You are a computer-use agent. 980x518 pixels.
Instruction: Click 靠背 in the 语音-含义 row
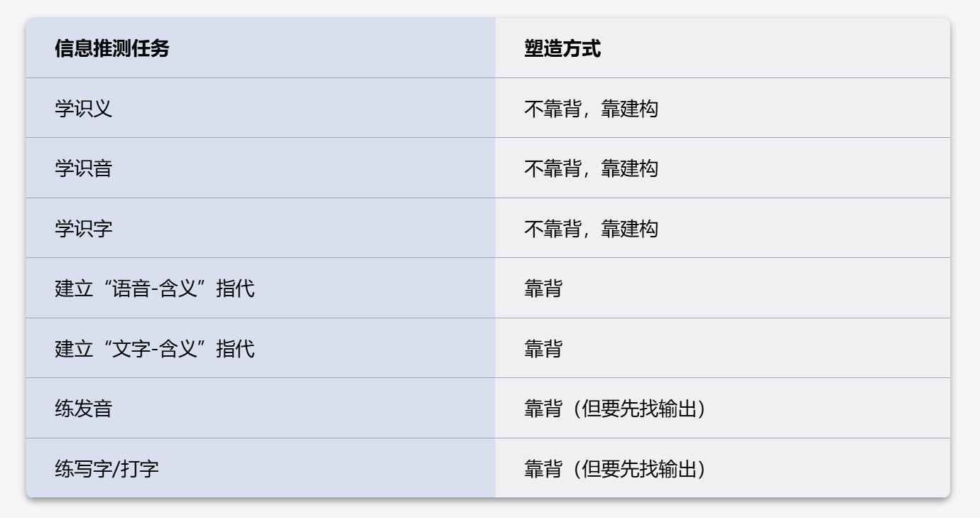[543, 288]
